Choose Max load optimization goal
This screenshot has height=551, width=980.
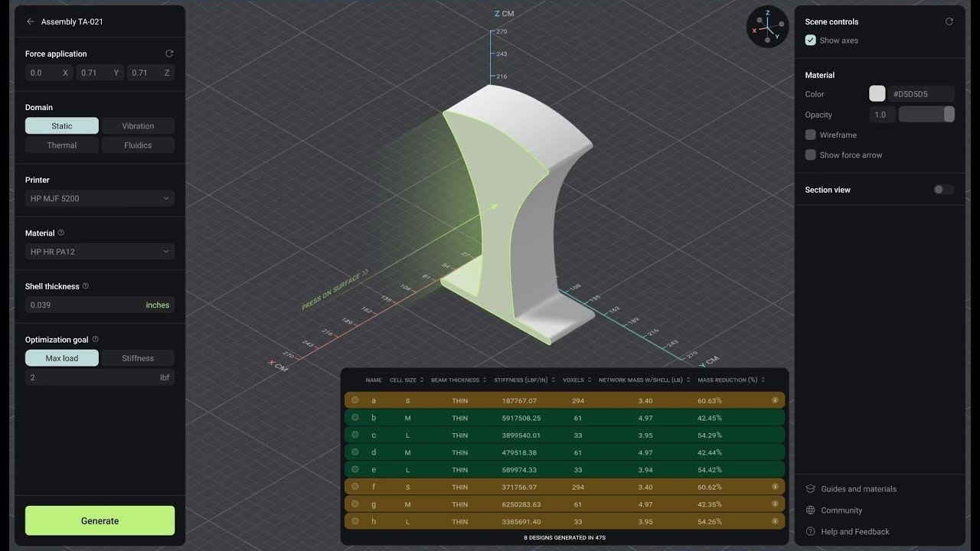tap(62, 358)
